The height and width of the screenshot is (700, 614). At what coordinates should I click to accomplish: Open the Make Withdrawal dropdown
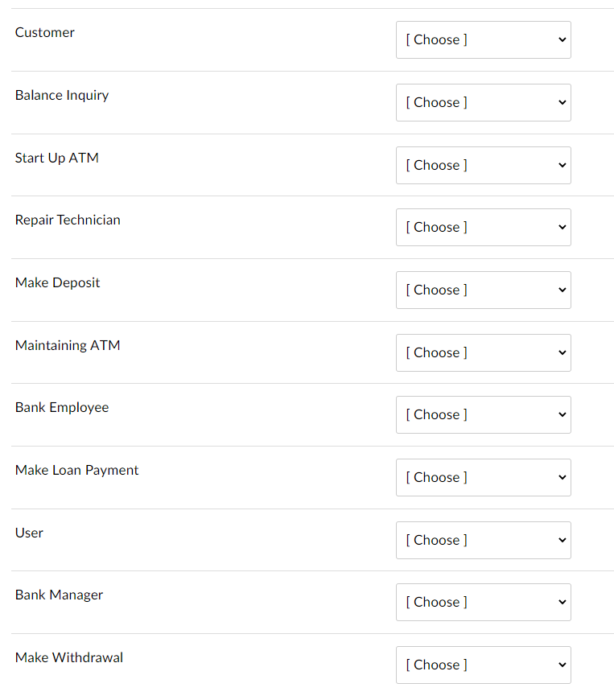tap(483, 665)
